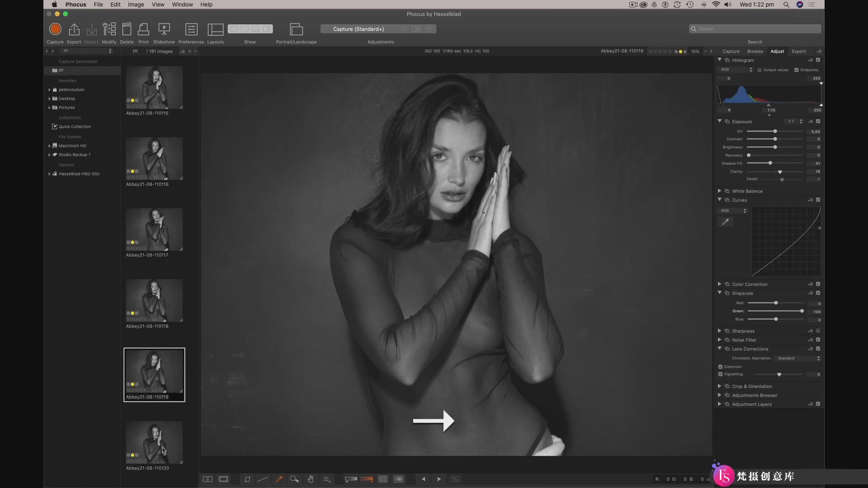The width and height of the screenshot is (868, 488).
Task: Select Studio Backup 7 drive
Action: (x=75, y=155)
